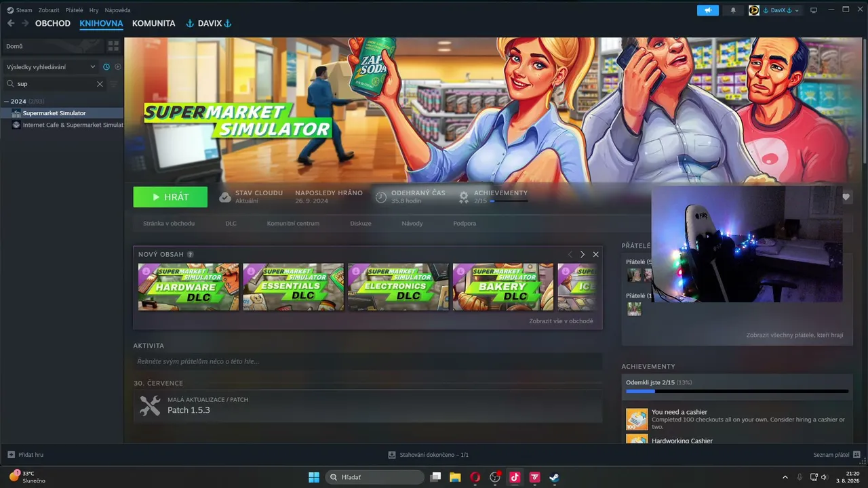Clear the library search text

100,84
